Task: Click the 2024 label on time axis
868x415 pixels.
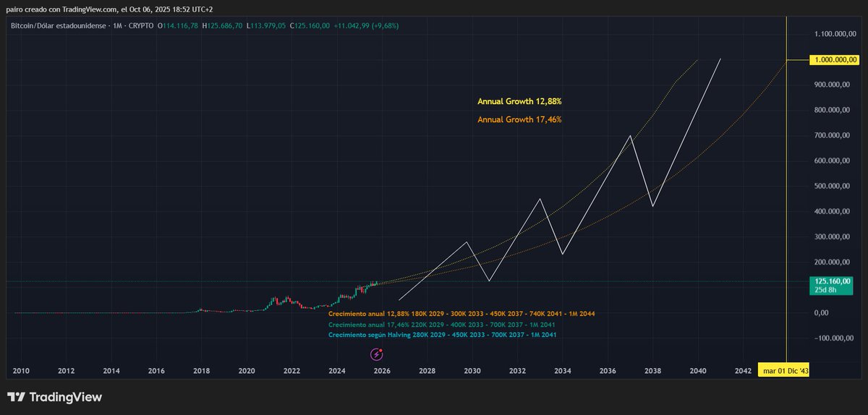Action: pyautogui.click(x=336, y=371)
